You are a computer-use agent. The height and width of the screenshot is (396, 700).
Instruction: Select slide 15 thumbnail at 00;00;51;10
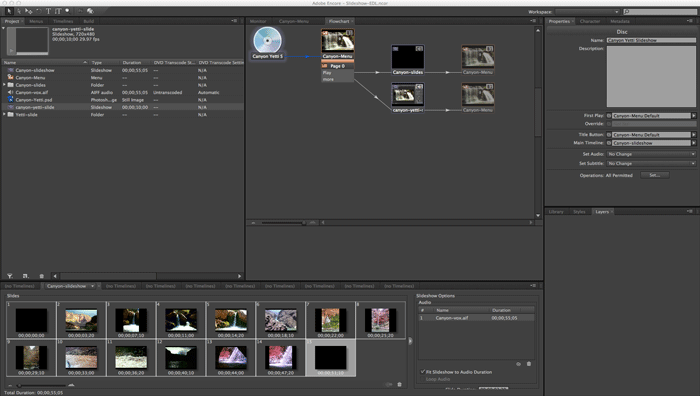(331, 358)
